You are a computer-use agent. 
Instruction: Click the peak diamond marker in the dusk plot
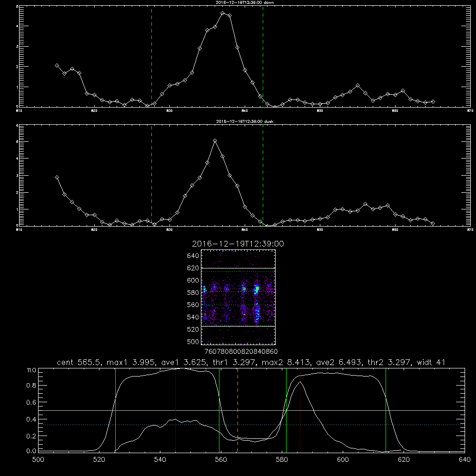point(215,140)
